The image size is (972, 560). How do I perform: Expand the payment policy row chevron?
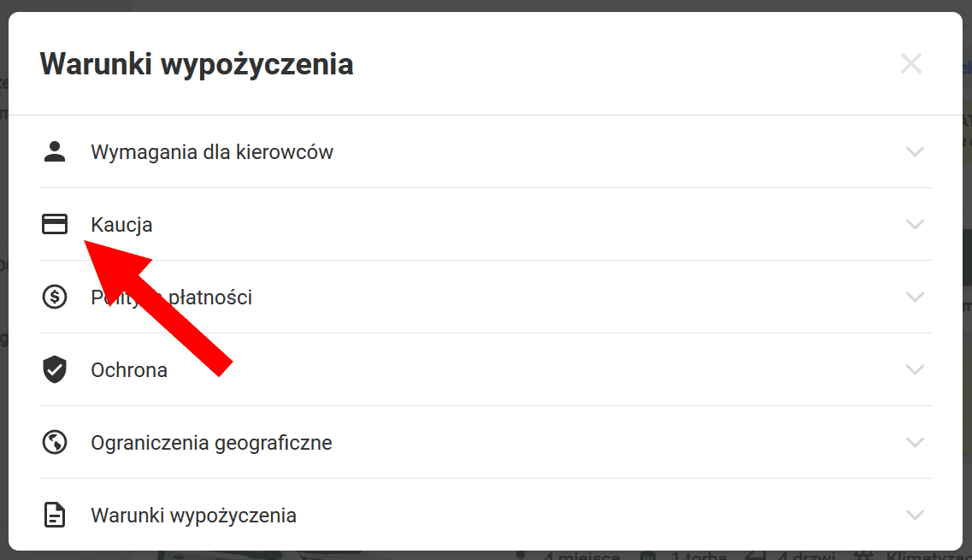915,297
